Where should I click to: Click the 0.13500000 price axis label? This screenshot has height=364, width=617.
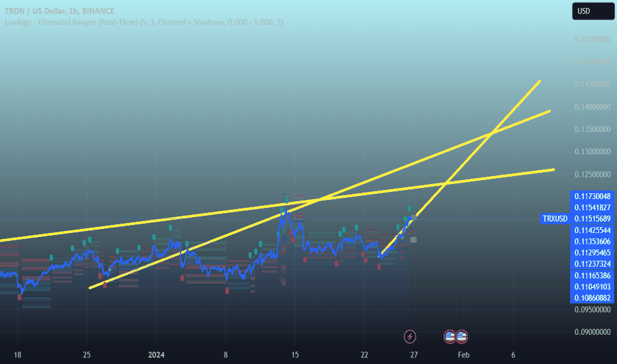[593, 130]
